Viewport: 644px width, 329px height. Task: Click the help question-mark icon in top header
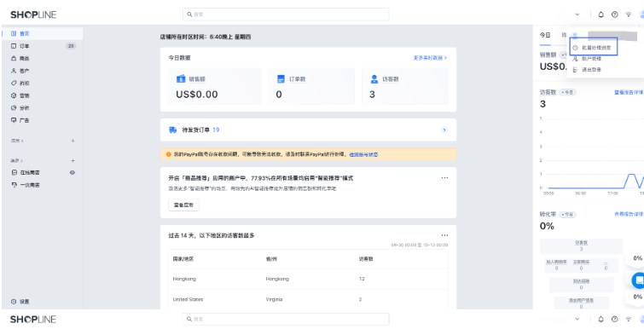pyautogui.click(x=614, y=14)
